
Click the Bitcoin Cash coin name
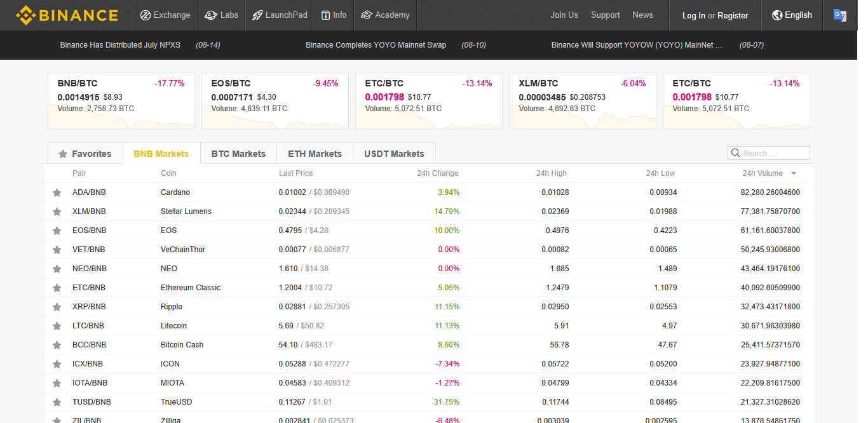pyautogui.click(x=182, y=345)
